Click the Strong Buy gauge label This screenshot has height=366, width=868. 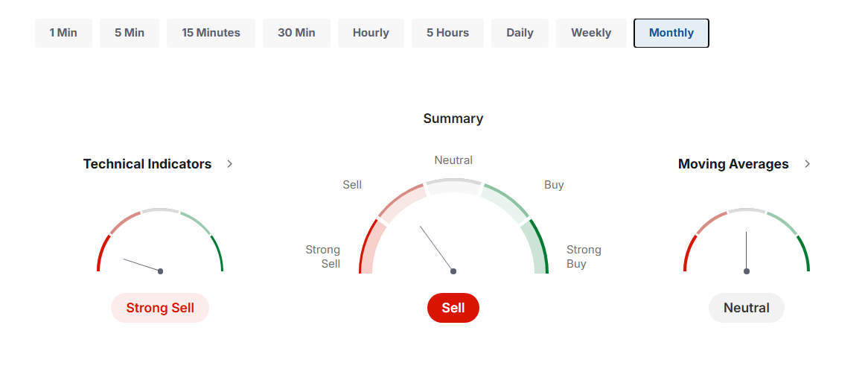click(584, 256)
